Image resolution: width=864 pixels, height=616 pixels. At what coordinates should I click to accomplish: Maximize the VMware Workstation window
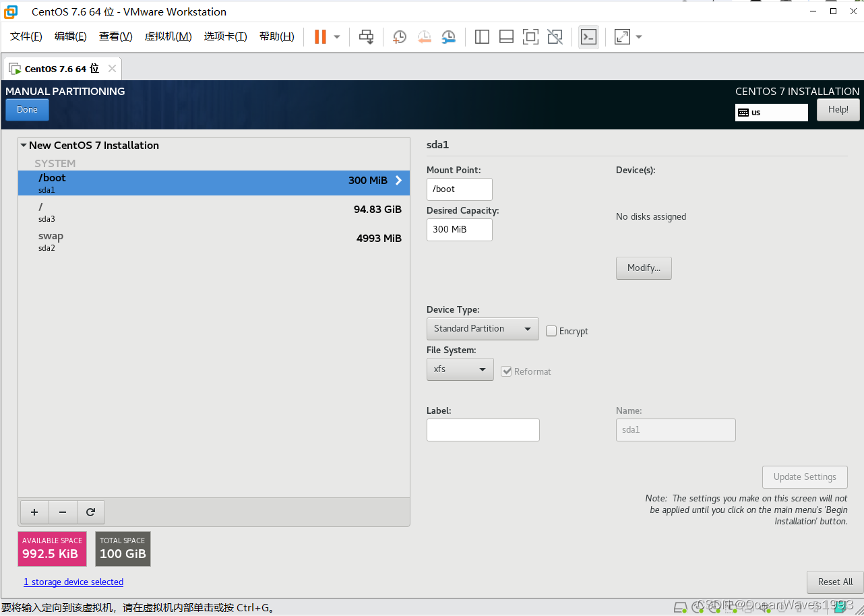[834, 11]
